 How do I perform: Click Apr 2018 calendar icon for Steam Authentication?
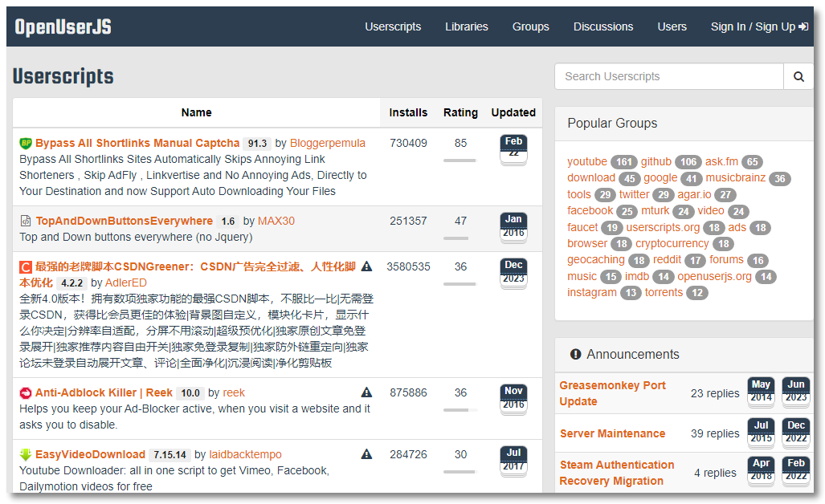point(761,471)
